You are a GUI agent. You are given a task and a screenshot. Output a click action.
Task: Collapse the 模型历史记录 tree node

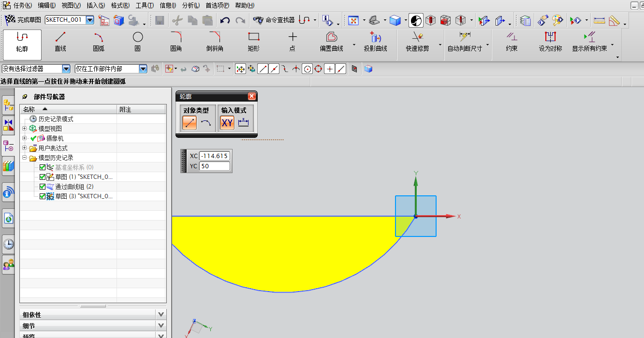click(x=25, y=158)
